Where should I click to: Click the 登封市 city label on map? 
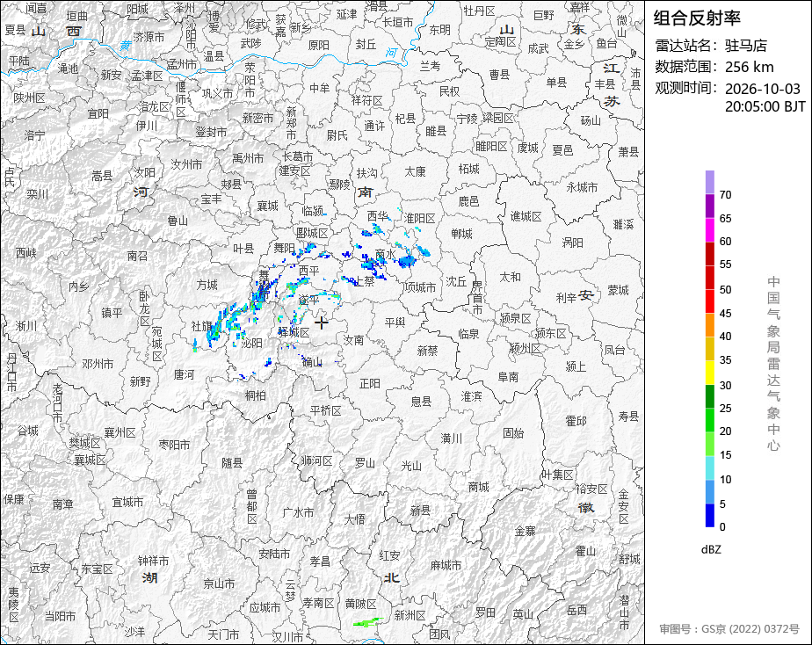(x=211, y=133)
